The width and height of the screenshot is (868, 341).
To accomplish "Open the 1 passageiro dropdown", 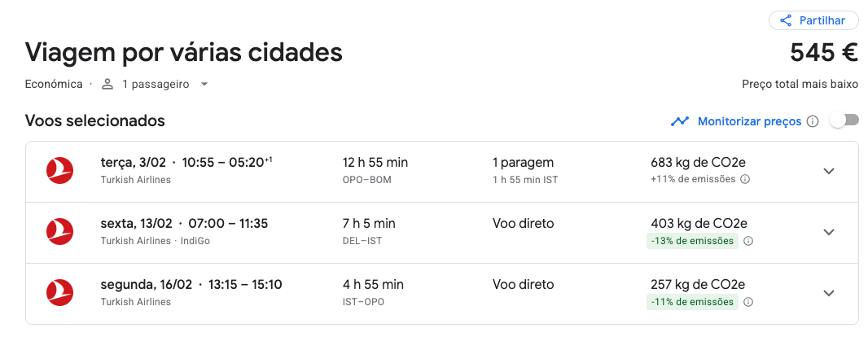I will [x=156, y=84].
